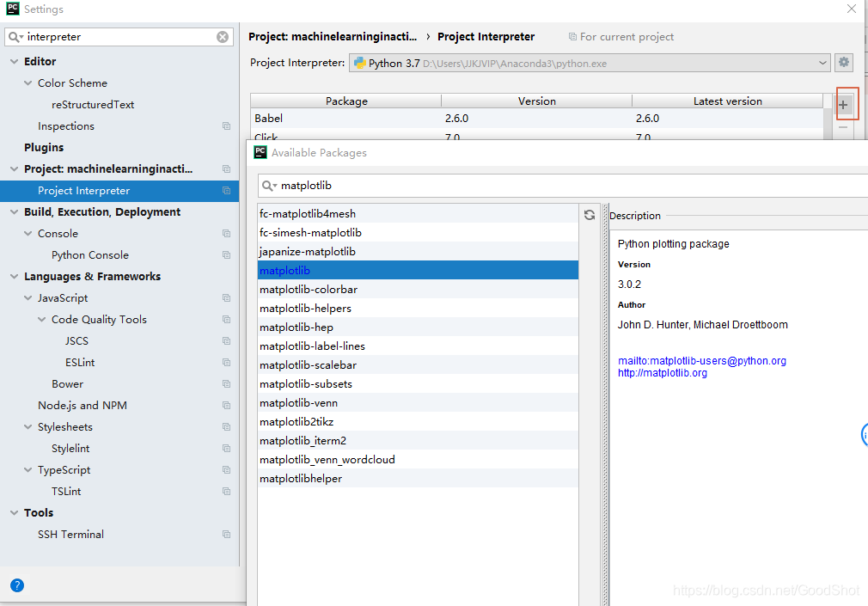Select matplotlibhelper package

coord(418,478)
